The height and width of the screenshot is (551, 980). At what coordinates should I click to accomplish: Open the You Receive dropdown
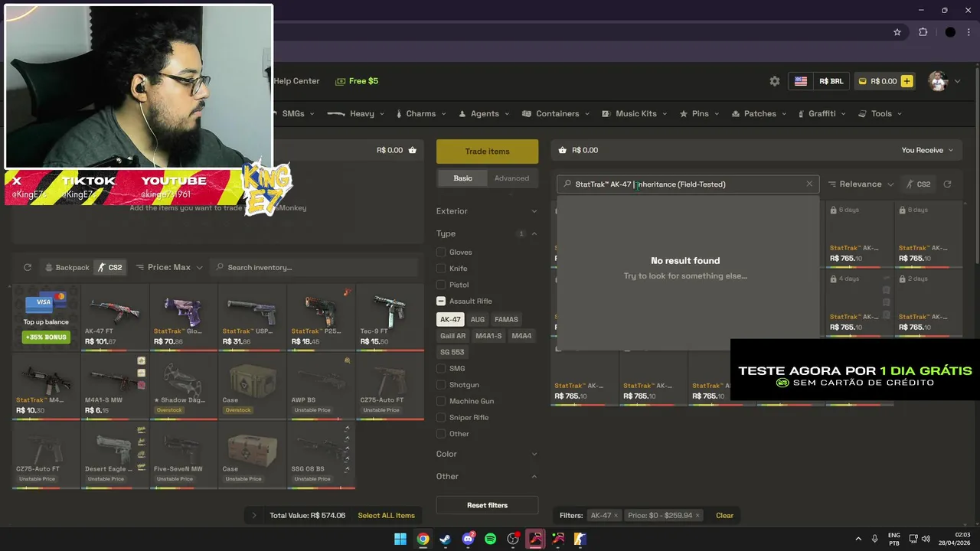point(927,150)
